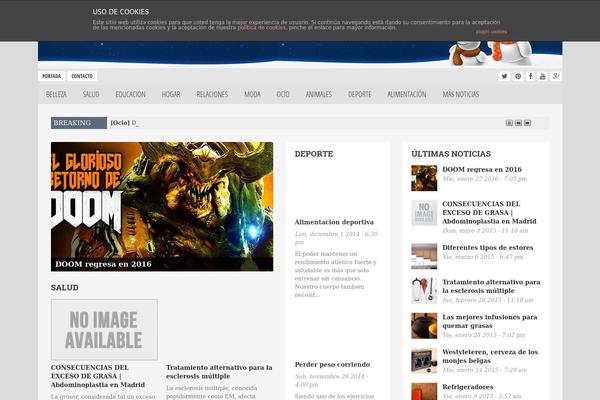Open Perder peso corriendo article
This screenshot has height=400, width=600.
332,364
